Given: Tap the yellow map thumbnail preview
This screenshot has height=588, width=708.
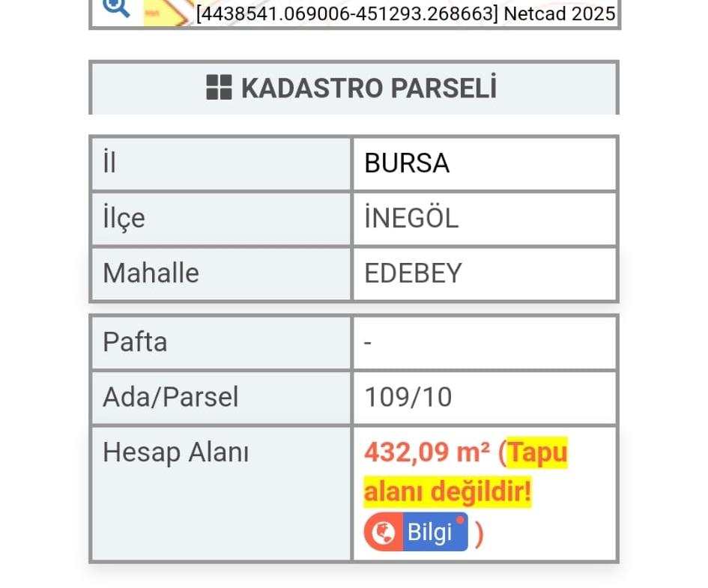Looking at the screenshot, I should [x=167, y=13].
